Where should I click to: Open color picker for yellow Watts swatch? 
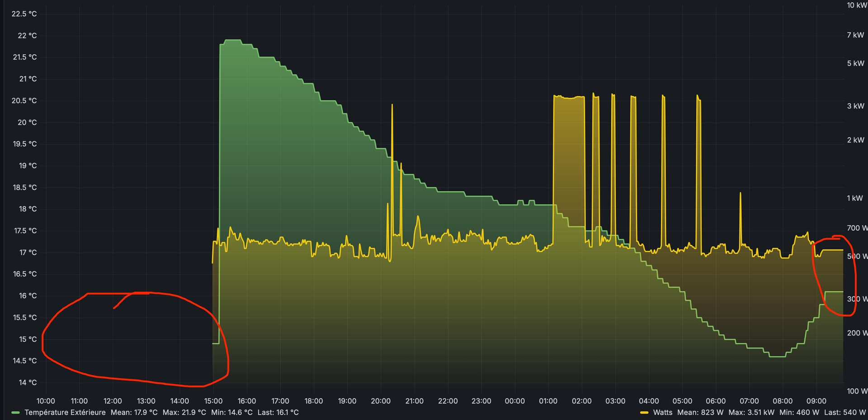644,412
